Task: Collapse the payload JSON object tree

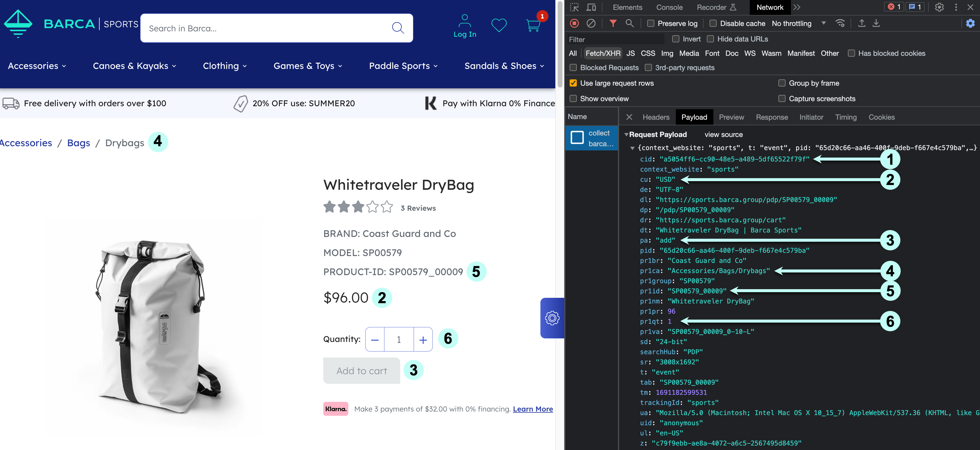Action: tap(632, 148)
